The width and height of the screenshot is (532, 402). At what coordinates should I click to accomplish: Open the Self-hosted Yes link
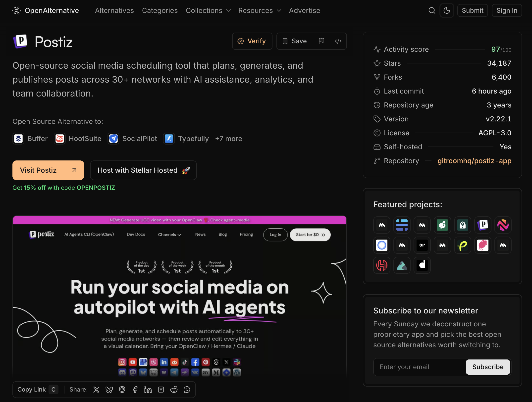tap(505, 147)
